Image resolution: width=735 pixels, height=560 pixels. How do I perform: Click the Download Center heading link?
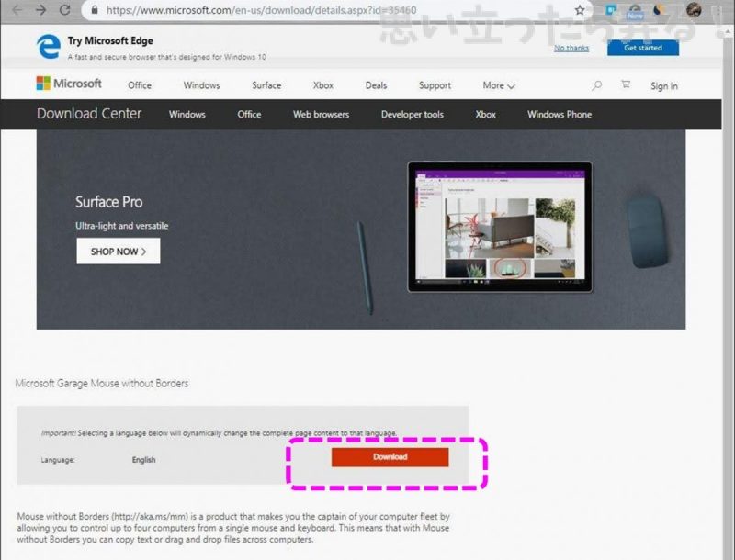[89, 113]
